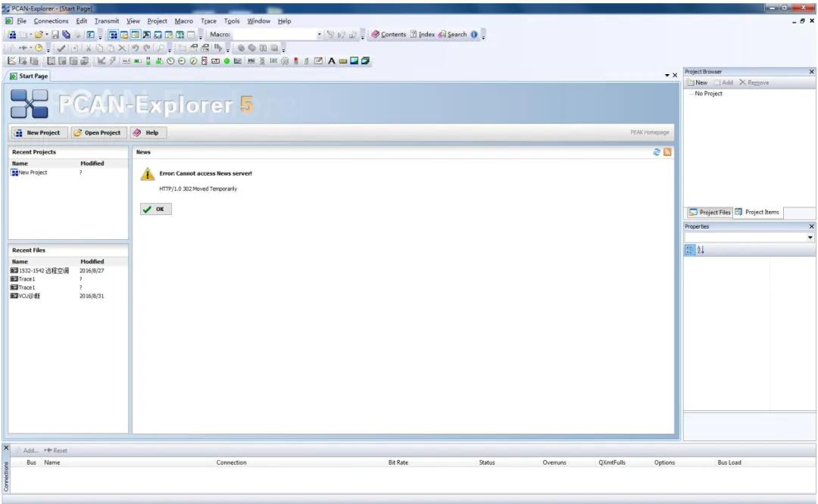The height and width of the screenshot is (504, 818).
Task: Refresh the News panel
Action: point(656,152)
